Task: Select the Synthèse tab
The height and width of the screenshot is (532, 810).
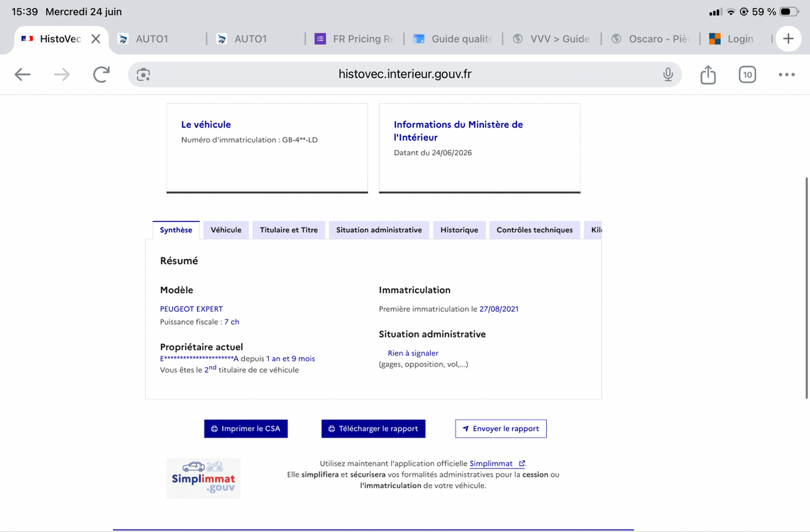Action: click(176, 230)
